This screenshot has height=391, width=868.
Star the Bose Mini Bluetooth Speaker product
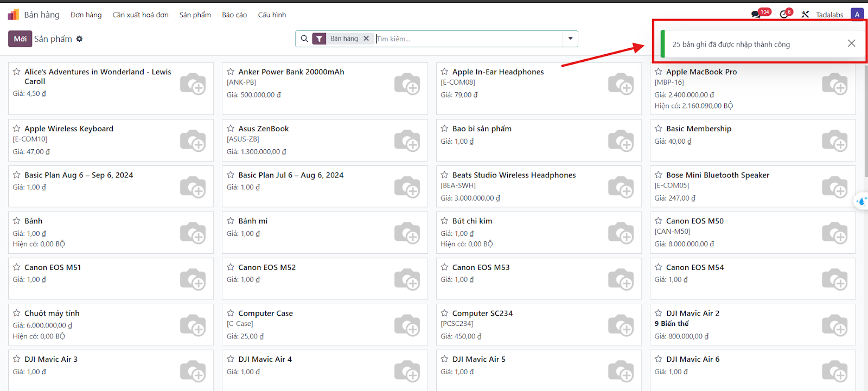(658, 175)
